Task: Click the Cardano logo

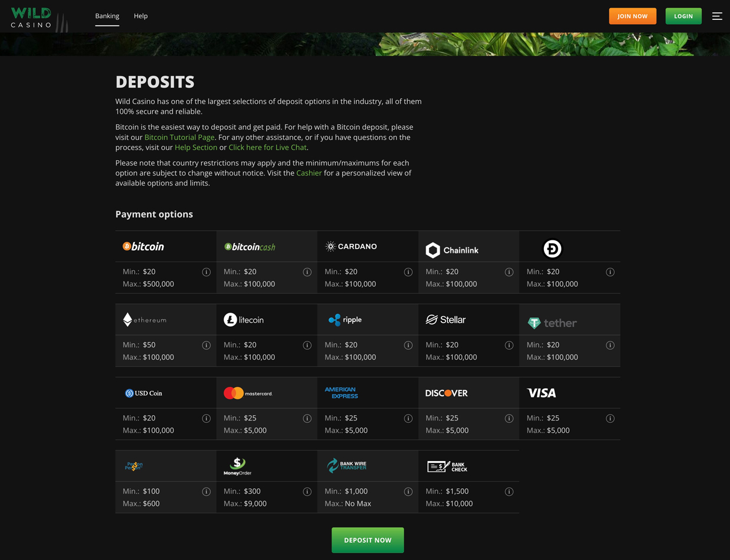Action: [351, 246]
